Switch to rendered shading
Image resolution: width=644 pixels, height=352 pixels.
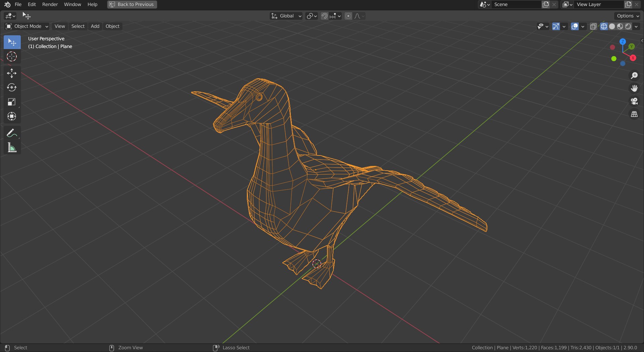[628, 26]
